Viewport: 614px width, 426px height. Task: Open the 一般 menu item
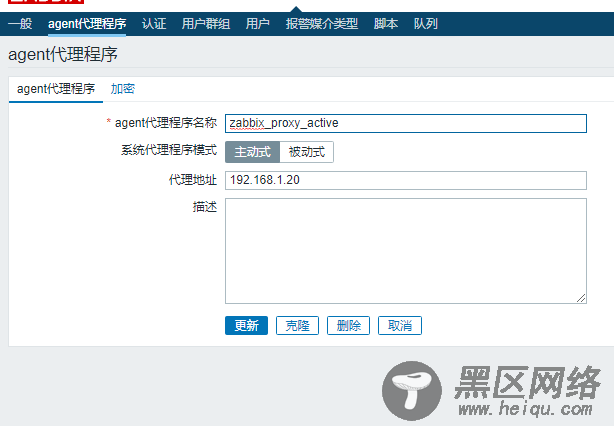20,24
